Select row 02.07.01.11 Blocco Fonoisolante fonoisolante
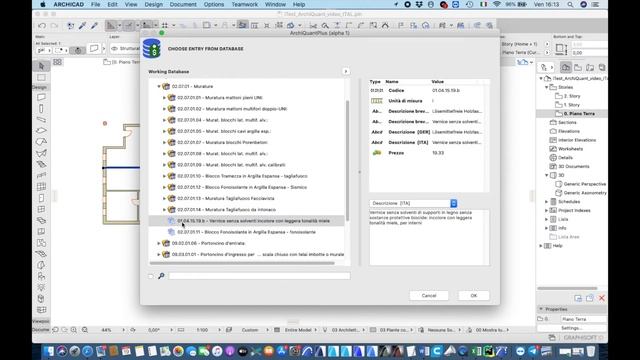The height and width of the screenshot is (360, 640). [x=247, y=232]
